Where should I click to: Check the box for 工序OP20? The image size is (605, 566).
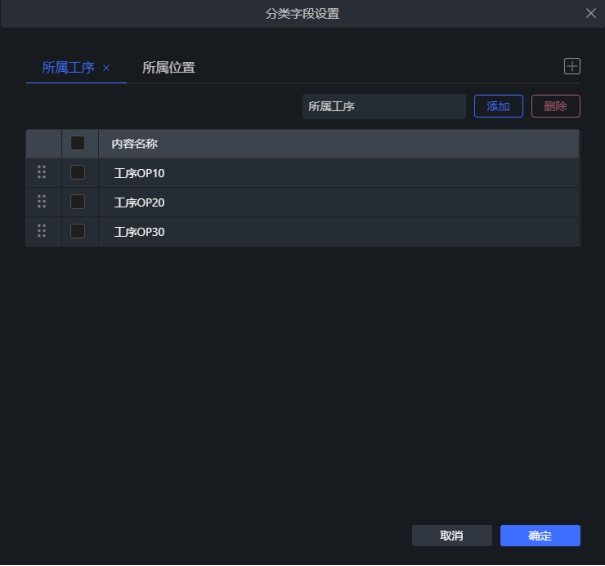[x=78, y=202]
